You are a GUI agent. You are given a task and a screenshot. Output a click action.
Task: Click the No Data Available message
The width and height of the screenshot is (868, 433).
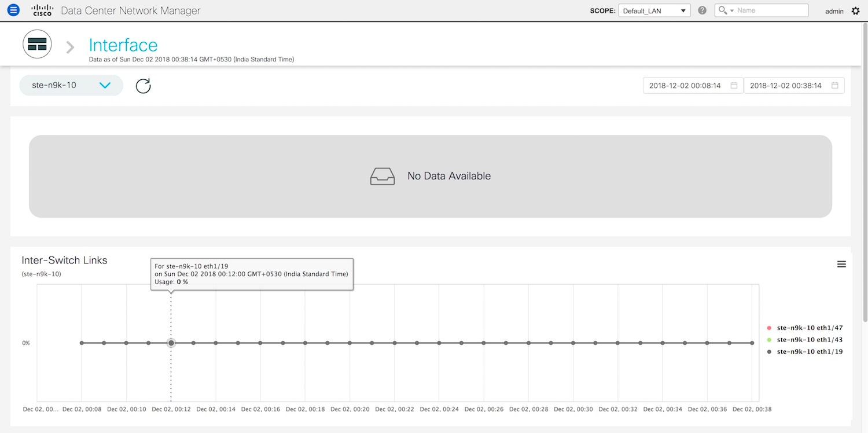(449, 176)
